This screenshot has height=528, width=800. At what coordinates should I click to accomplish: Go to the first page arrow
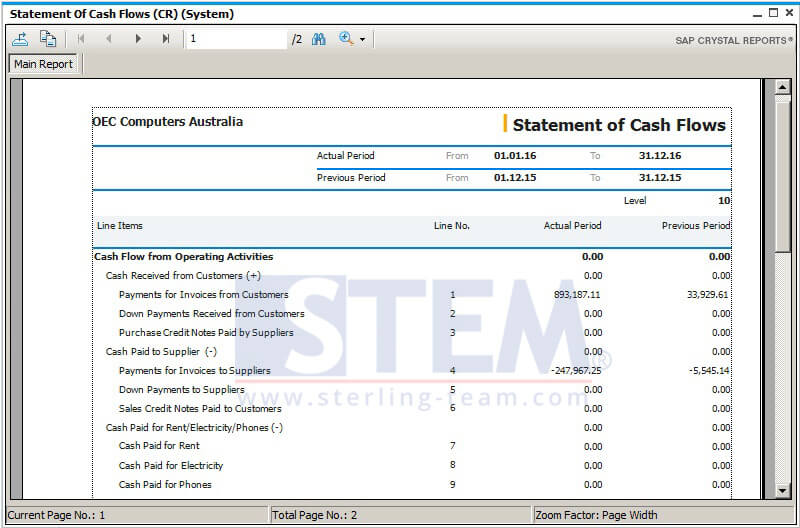coord(81,39)
